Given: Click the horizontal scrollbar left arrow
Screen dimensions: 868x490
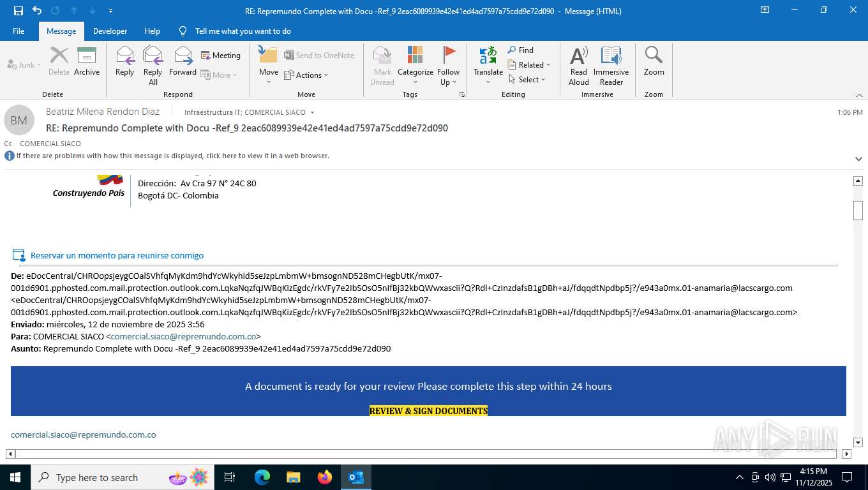Looking at the screenshot, I should coord(10,454).
